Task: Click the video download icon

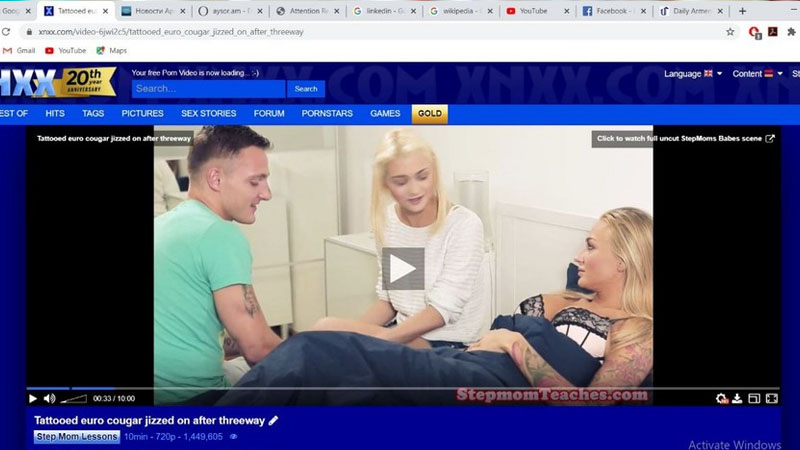Action: [x=737, y=398]
